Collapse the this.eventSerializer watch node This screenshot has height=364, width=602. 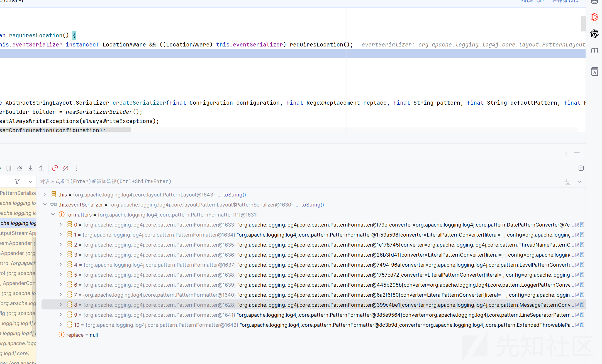coord(45,205)
